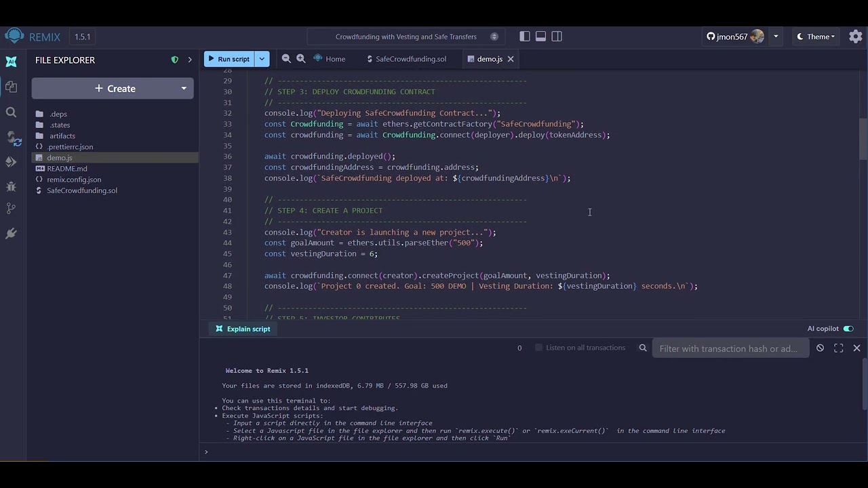Enable Listen on all transactions checkbox

point(539,348)
